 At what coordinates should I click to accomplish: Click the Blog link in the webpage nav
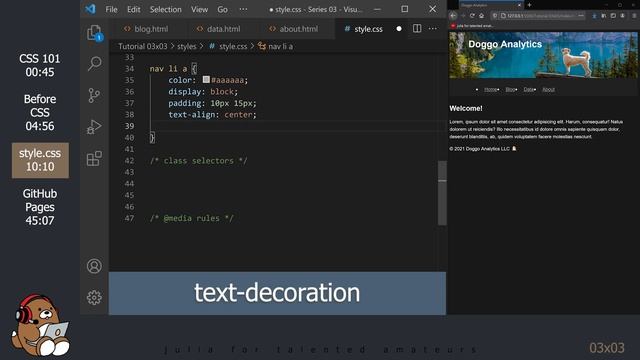click(510, 89)
